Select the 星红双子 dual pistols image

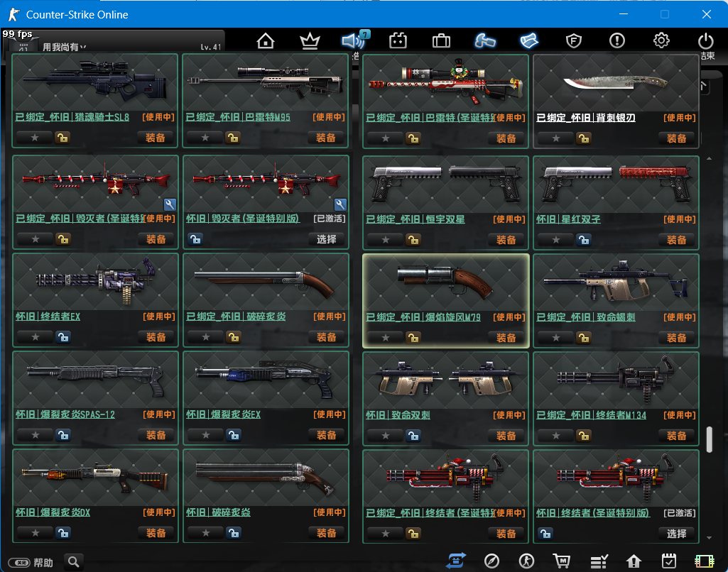click(x=616, y=185)
